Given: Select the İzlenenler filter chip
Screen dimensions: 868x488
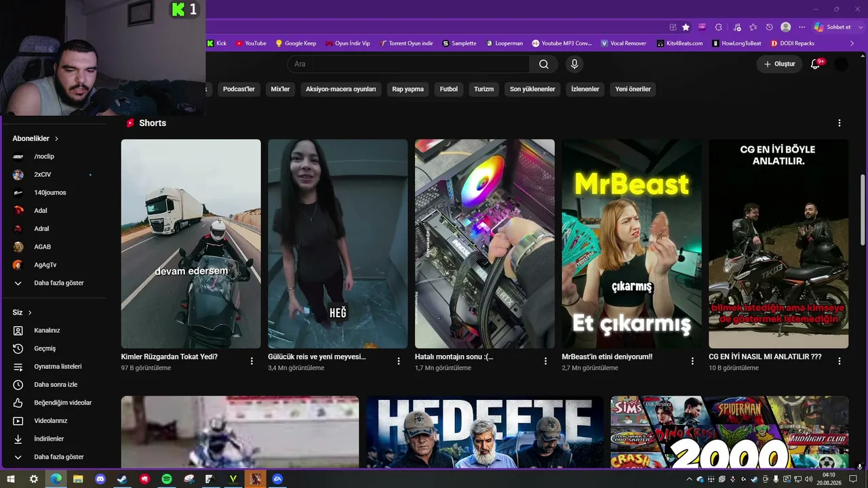Looking at the screenshot, I should click(x=585, y=89).
